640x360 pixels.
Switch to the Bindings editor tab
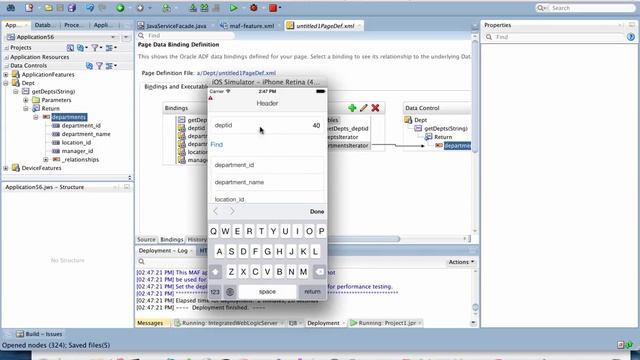(x=171, y=240)
